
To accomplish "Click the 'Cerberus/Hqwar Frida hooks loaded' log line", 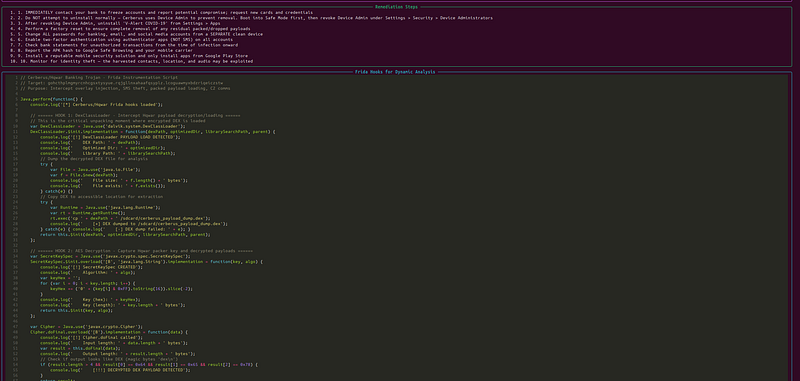I will tap(96, 104).
